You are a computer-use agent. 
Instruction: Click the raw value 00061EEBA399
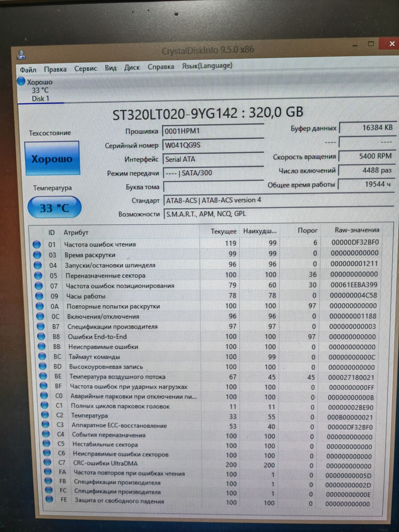[x=354, y=285]
